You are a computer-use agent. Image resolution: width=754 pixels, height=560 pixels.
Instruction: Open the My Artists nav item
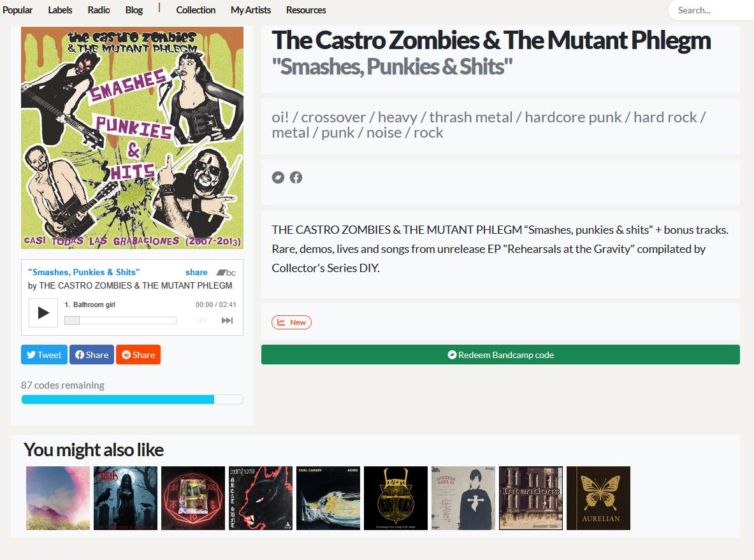click(x=250, y=10)
